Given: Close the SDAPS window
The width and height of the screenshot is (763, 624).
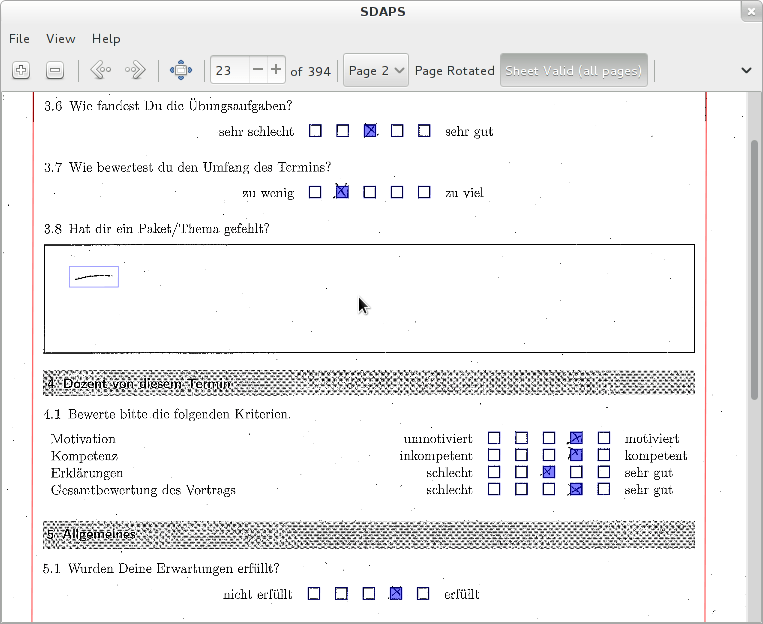Looking at the screenshot, I should coord(751,12).
